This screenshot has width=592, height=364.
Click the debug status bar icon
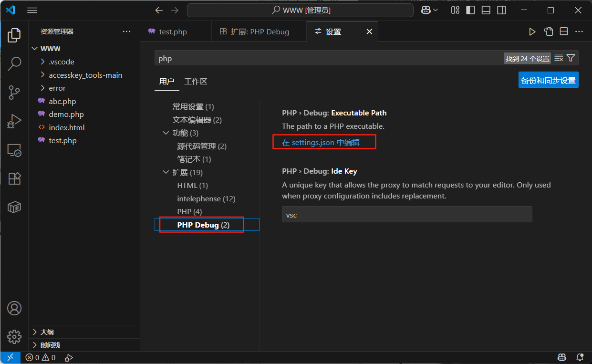click(69, 358)
